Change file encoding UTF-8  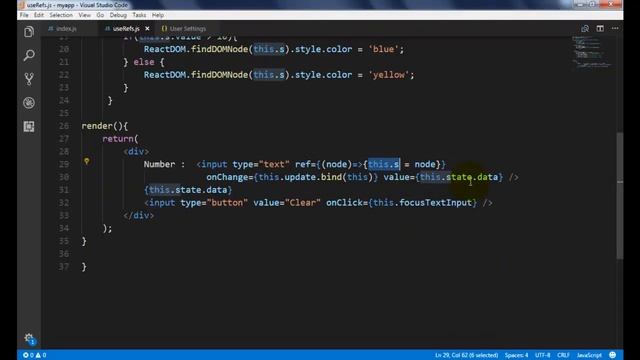542,355
